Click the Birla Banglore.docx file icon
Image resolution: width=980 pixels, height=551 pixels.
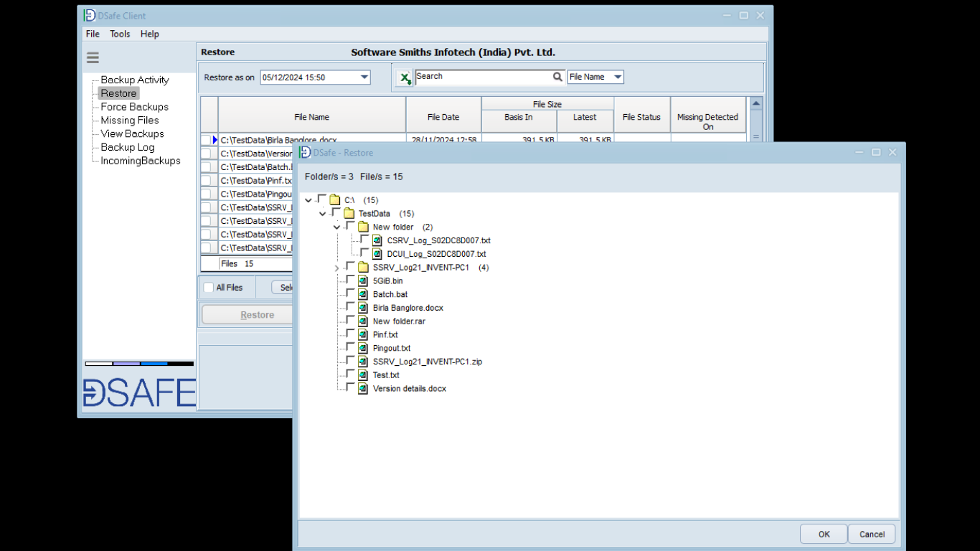(363, 308)
